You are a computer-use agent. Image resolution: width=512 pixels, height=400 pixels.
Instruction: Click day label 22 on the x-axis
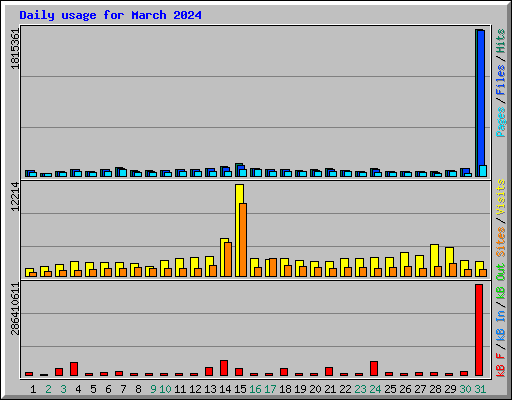(x=345, y=389)
